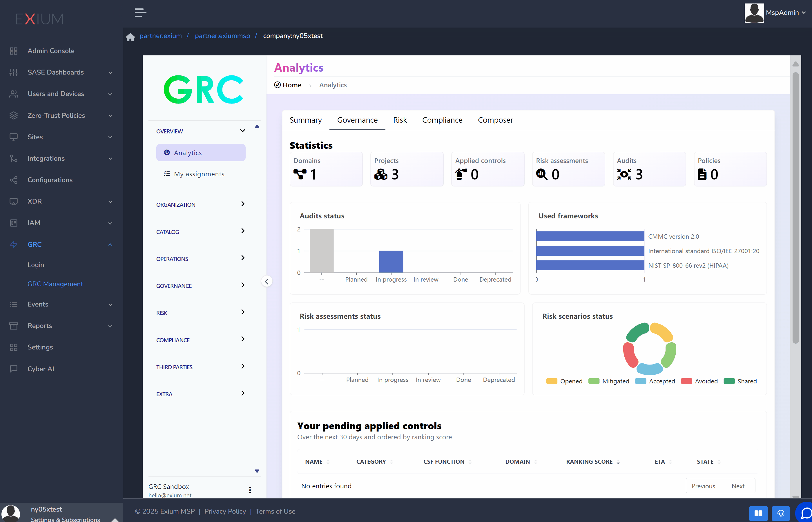
Task: Open the three-dot menu beside GRC Sandbox
Action: [x=250, y=490]
